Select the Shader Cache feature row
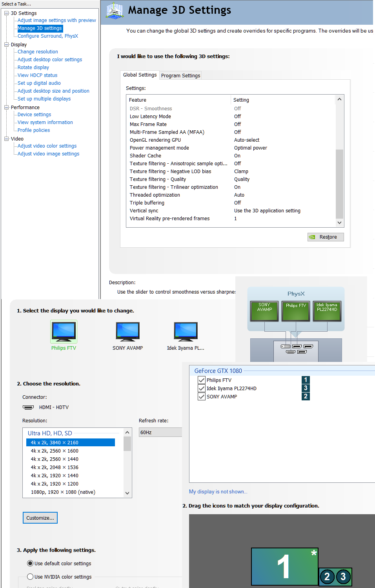Image resolution: width=375 pixels, height=588 pixels. tap(231, 156)
